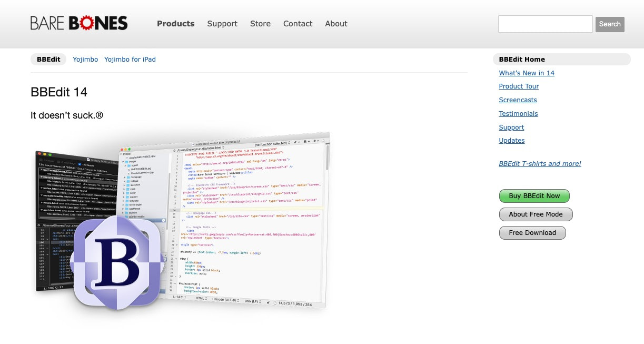Switch to the Yojimbo tab
The height and width of the screenshot is (344, 644).
pos(85,59)
